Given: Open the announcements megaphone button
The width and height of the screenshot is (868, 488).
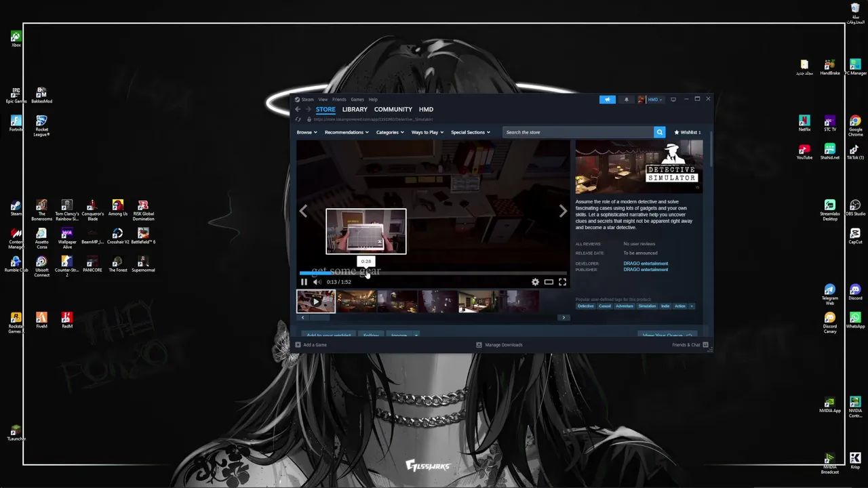Looking at the screenshot, I should [608, 100].
